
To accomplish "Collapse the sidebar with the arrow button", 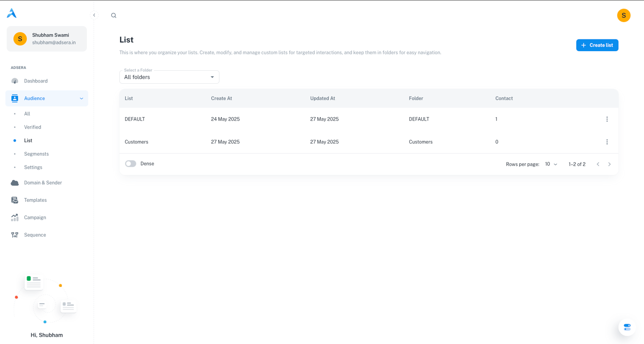I will coord(94,15).
